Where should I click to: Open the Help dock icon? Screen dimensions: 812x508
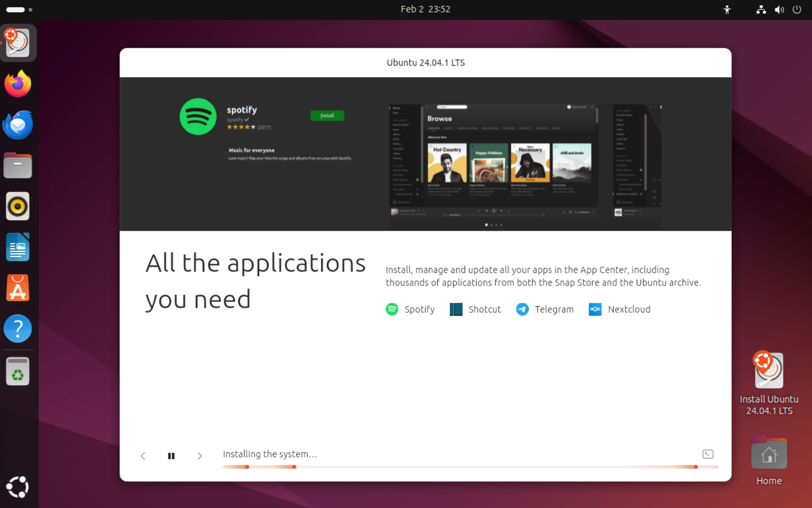[18, 329]
